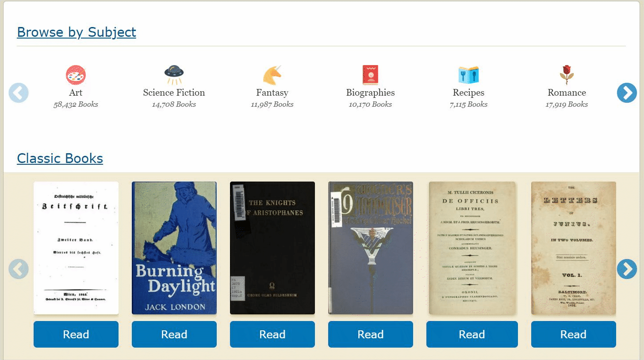The width and height of the screenshot is (644, 360).
Task: Show previous classic books with left arrow
Action: tap(19, 269)
